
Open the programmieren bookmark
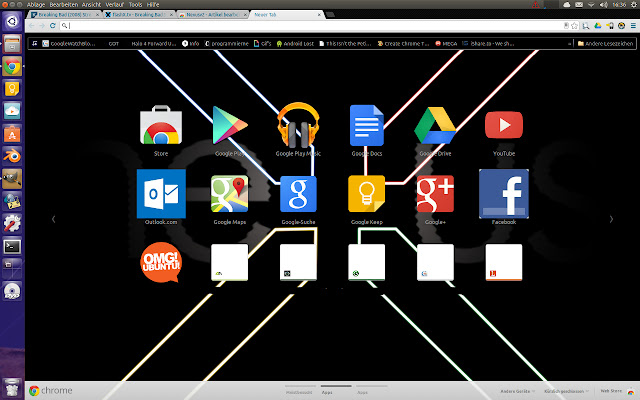click(x=227, y=44)
